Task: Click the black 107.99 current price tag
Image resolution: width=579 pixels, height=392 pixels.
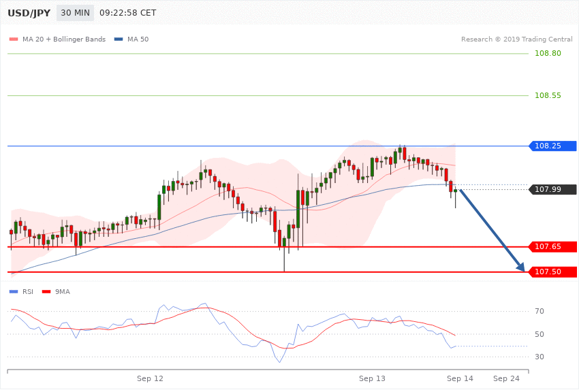Action: [552, 190]
